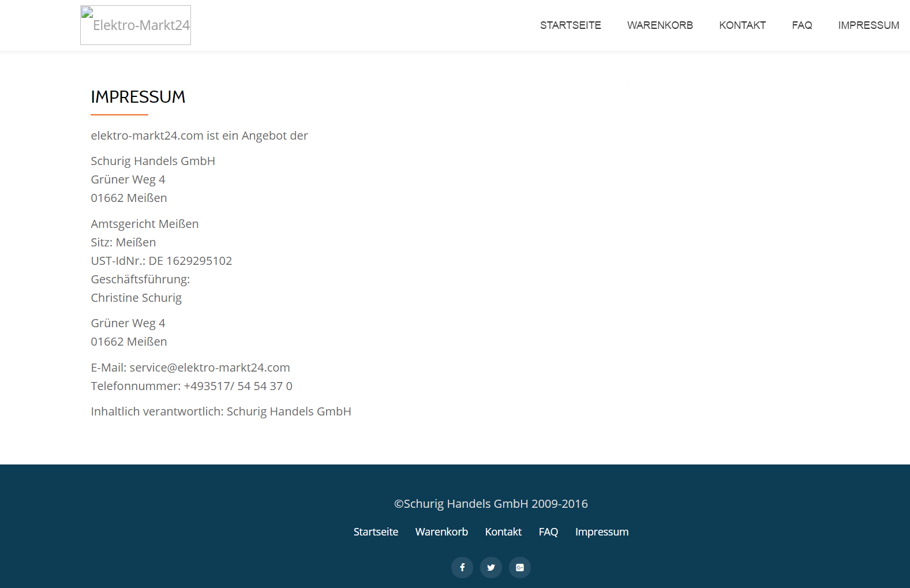Click 'elektro-markt24.com ist ein Angebot der' text
This screenshot has width=910, height=588.
(x=199, y=136)
